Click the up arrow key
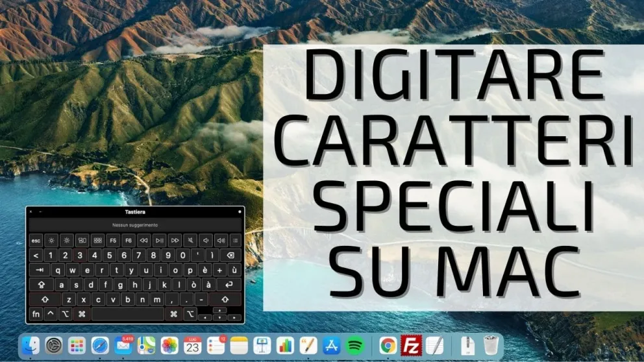This screenshot has width=644, height=362. coord(219,311)
